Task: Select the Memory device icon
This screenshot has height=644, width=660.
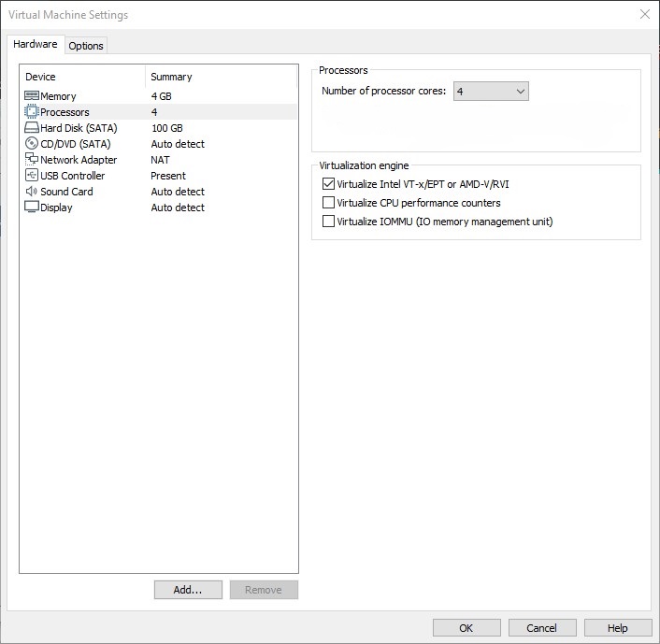Action: click(31, 96)
